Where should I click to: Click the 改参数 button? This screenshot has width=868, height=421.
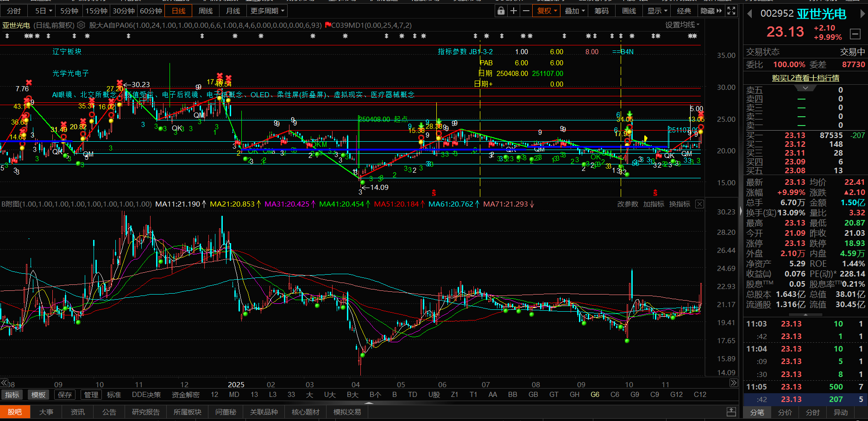click(628, 204)
